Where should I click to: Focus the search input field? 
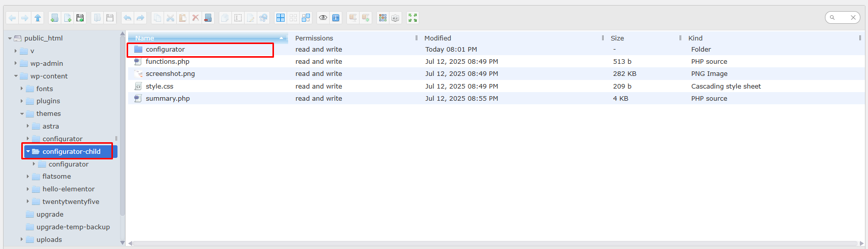(842, 18)
